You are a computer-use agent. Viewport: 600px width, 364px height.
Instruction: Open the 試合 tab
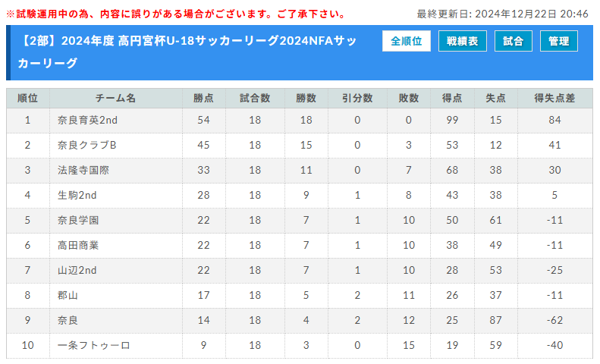513,41
